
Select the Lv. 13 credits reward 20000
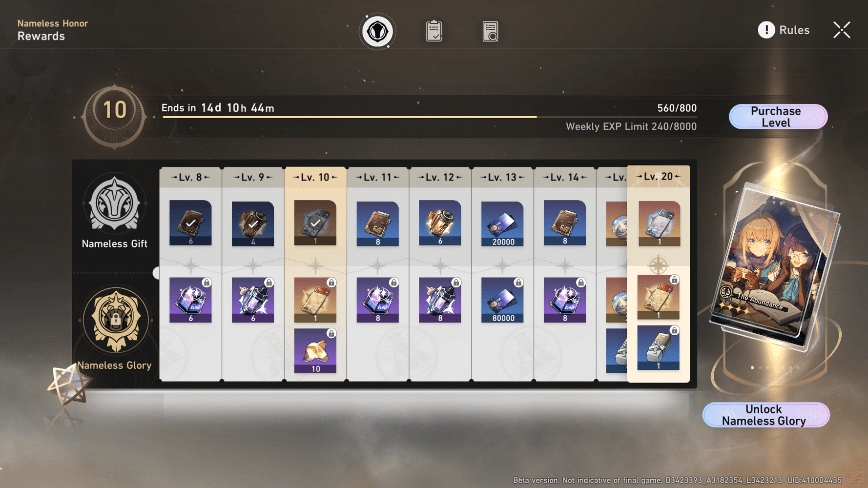(x=502, y=224)
